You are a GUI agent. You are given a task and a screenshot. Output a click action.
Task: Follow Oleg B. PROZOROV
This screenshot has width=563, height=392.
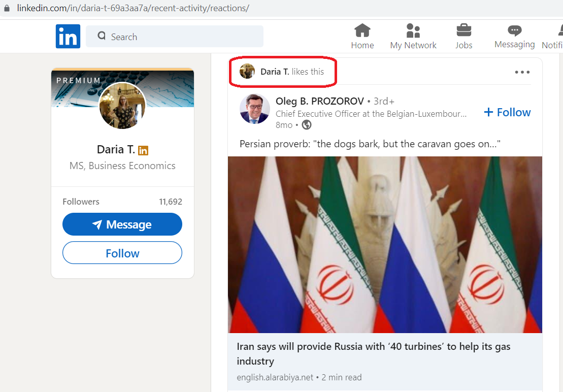click(507, 112)
